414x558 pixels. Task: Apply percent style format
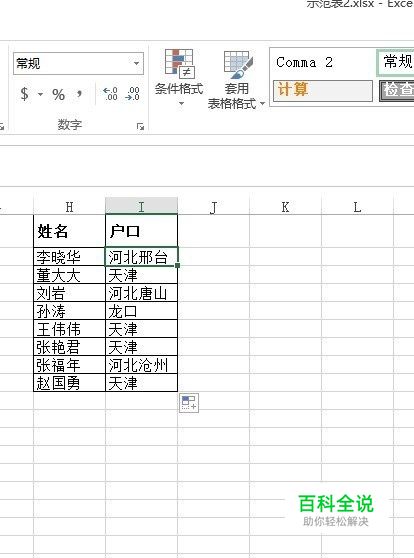pos(58,94)
